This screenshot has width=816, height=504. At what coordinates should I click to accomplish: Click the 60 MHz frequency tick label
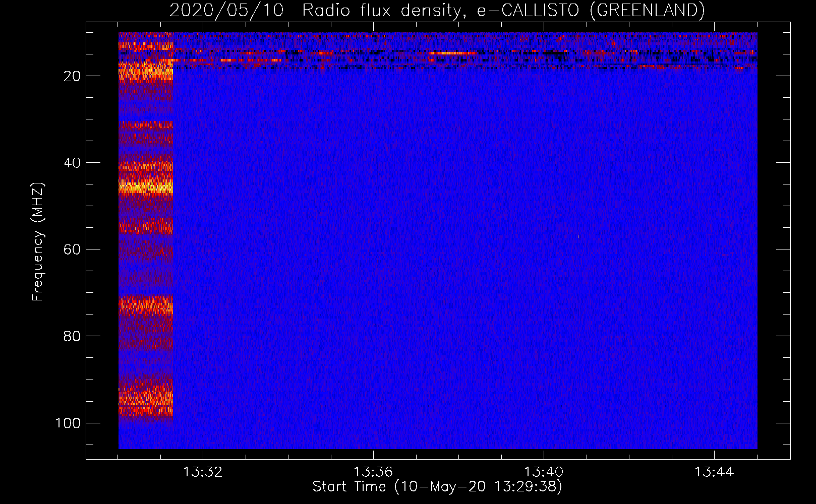click(72, 249)
